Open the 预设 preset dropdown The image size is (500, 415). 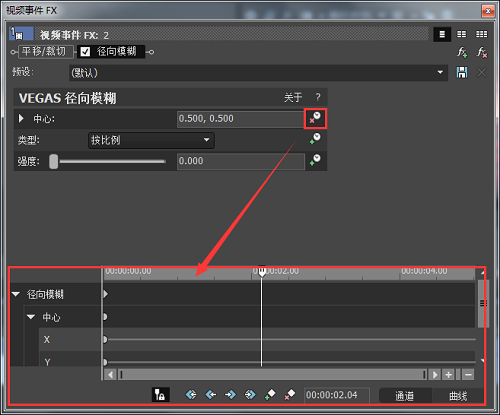tap(440, 72)
